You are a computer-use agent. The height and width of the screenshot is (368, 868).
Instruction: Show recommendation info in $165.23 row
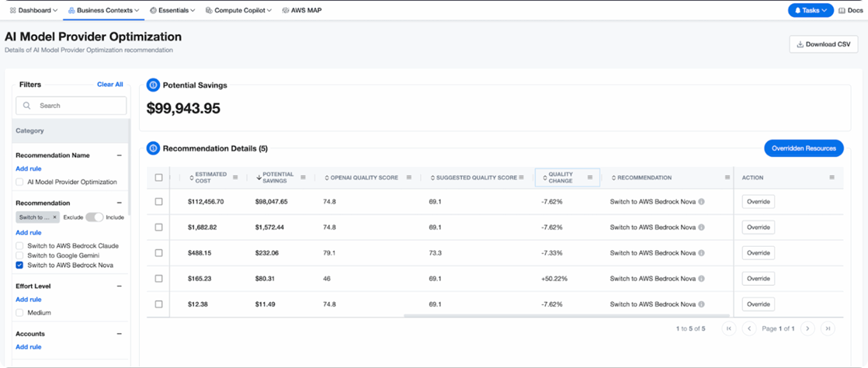[x=701, y=279]
